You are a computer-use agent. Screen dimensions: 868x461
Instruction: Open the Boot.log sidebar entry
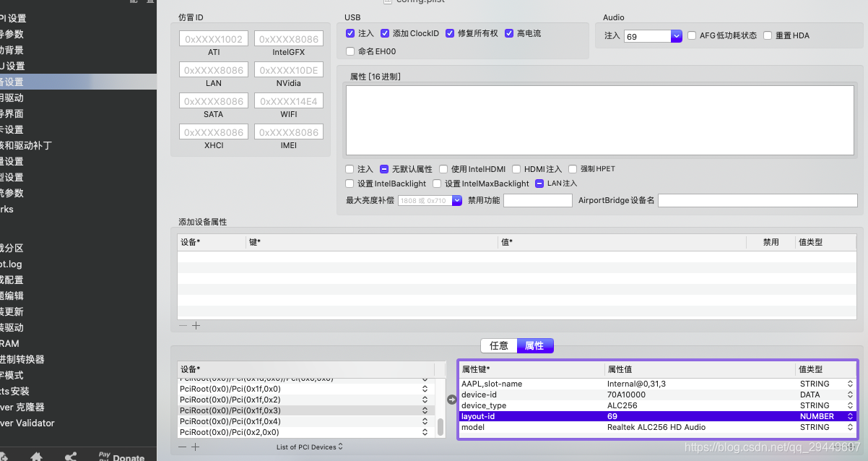pyautogui.click(x=11, y=264)
